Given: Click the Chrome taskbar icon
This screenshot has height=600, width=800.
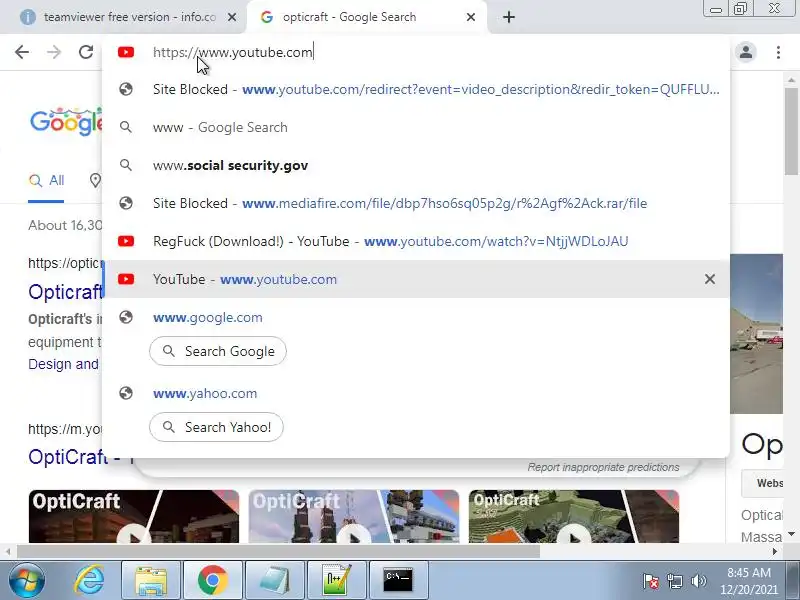Looking at the screenshot, I should click(213, 580).
